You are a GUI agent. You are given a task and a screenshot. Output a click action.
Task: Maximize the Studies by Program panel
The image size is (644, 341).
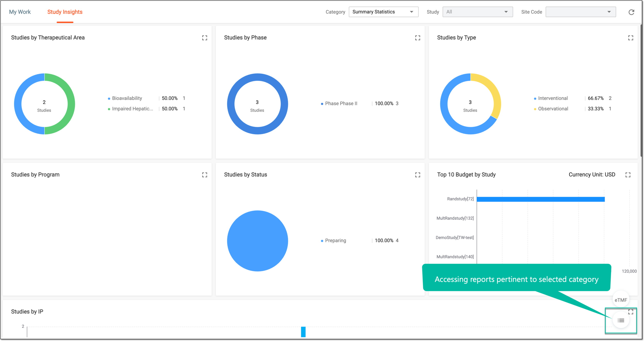pyautogui.click(x=205, y=175)
